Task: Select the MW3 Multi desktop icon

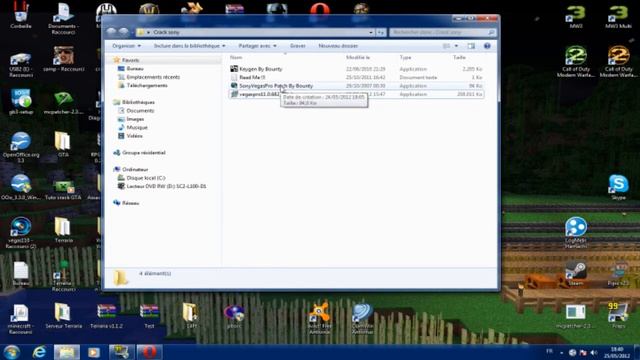Action: coord(618,16)
